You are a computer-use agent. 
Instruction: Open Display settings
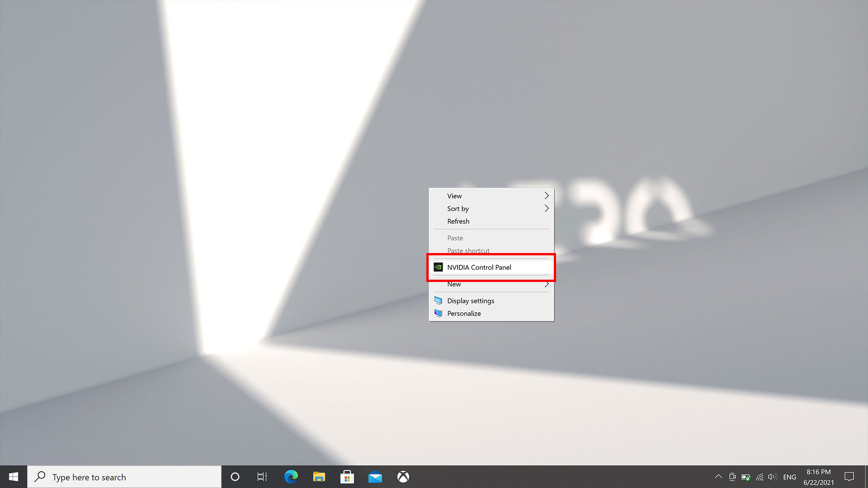click(491, 301)
